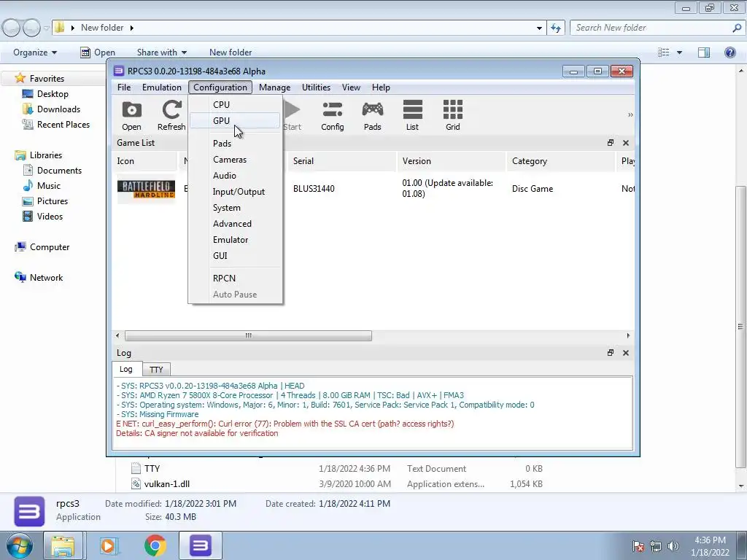The height and width of the screenshot is (560, 747).
Task: Open Organize dropdown in Explorer window
Action: (35, 52)
